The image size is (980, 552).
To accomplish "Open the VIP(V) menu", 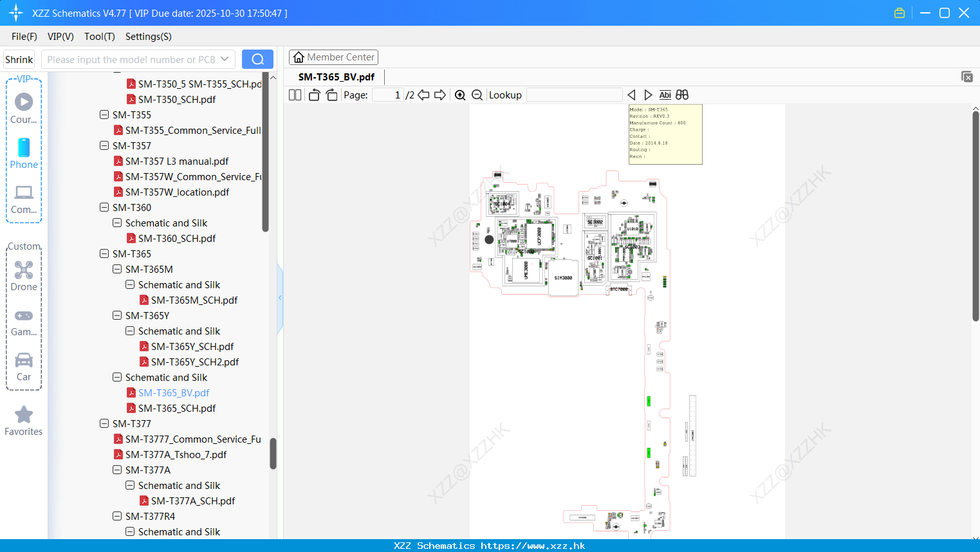I will (x=60, y=37).
